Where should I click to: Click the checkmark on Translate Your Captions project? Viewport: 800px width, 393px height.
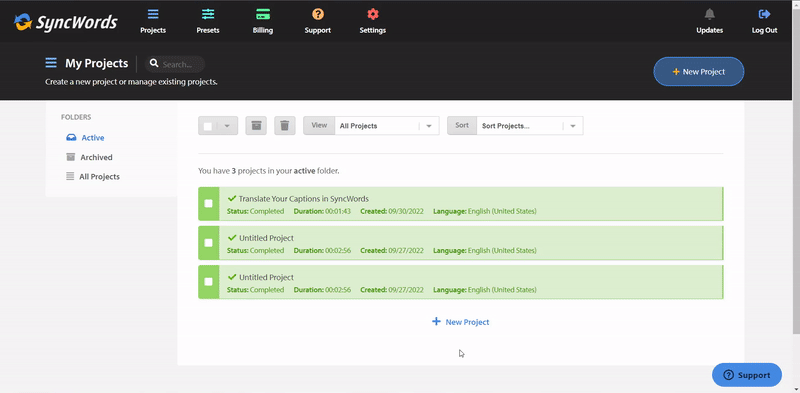pos(232,198)
